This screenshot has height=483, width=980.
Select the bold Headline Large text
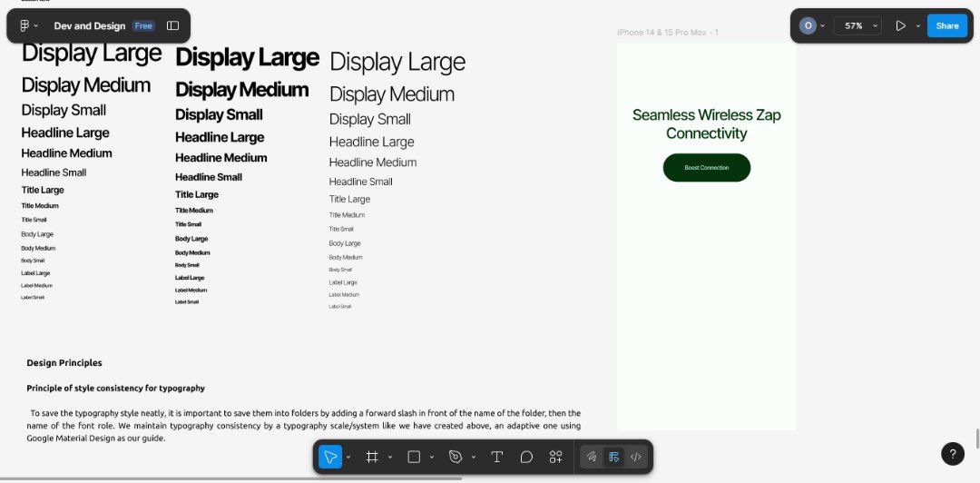(220, 137)
